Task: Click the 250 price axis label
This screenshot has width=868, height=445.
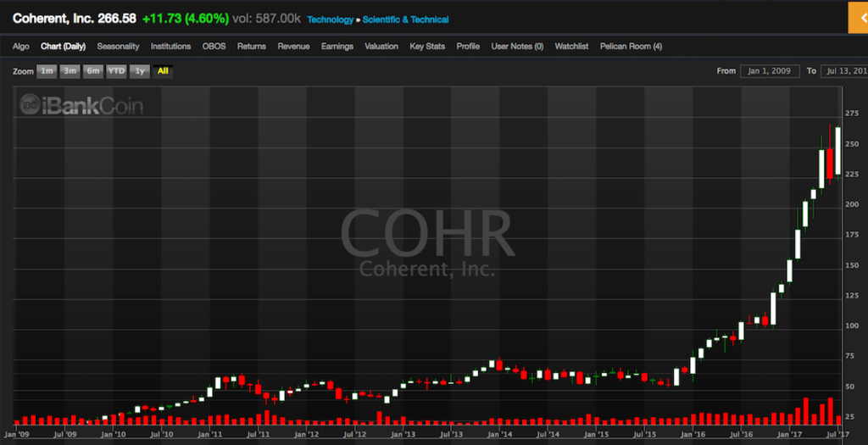Action: pyautogui.click(x=851, y=144)
